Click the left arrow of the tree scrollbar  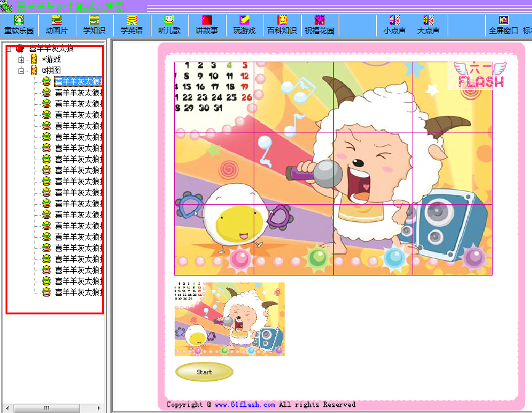7,408
